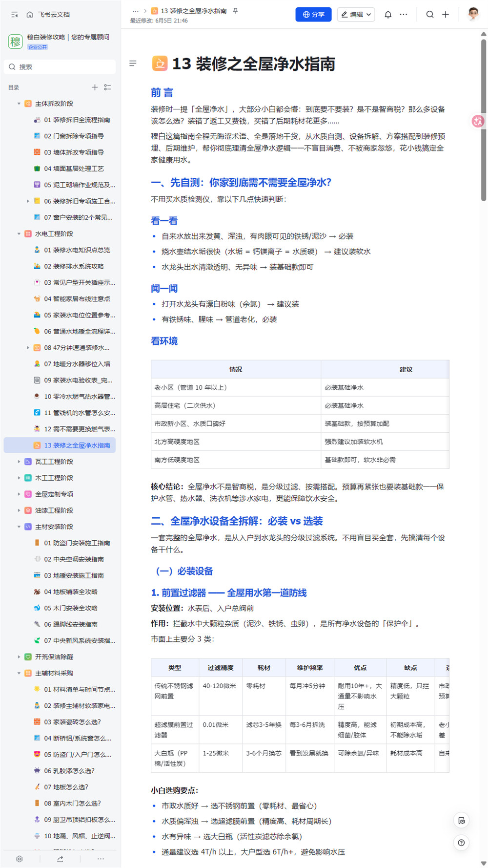Collapse 主材安装阶段 section

point(19,527)
